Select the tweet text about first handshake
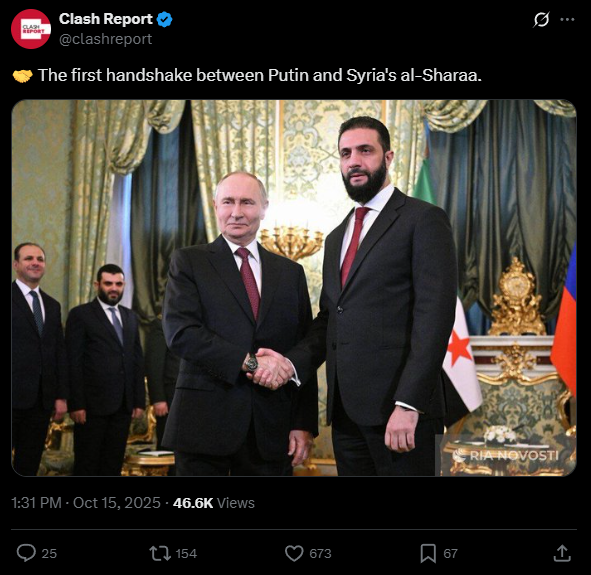 coord(260,75)
